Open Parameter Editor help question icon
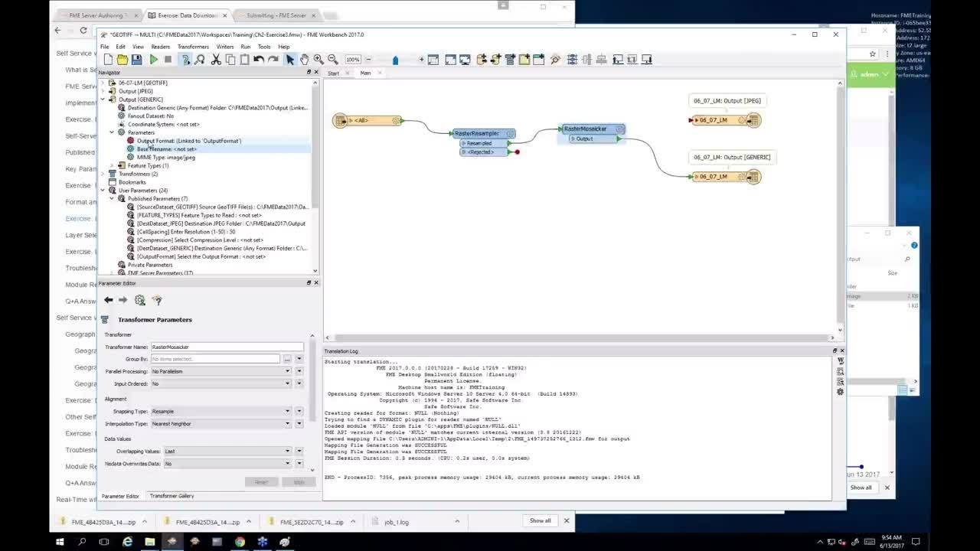The width and height of the screenshot is (980, 551). coord(157,300)
